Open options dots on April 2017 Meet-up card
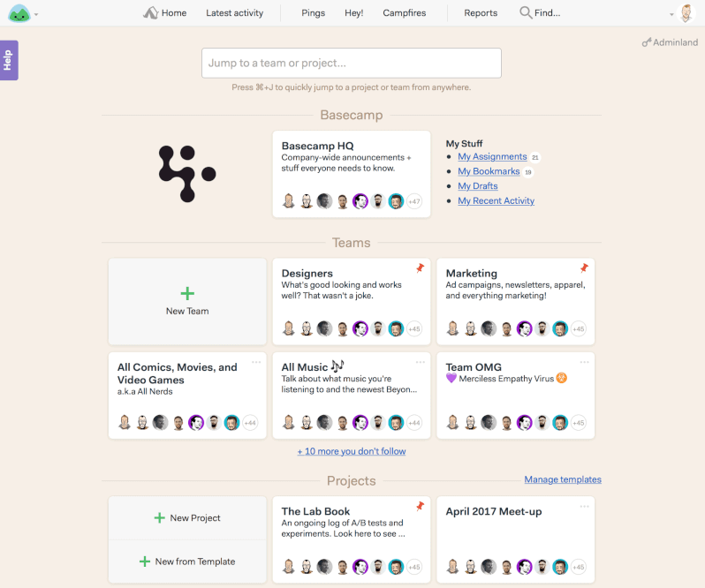This screenshot has width=705, height=588. 585,506
